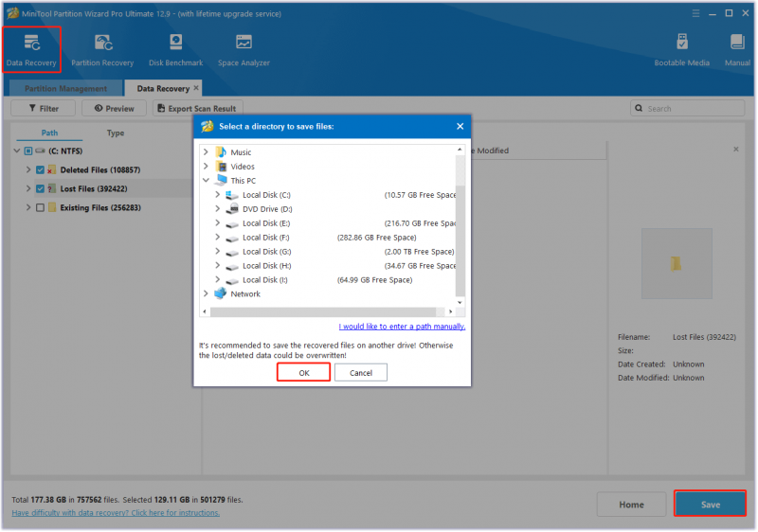The height and width of the screenshot is (532, 758).
Task: Click Export Scan Result
Action: [198, 108]
